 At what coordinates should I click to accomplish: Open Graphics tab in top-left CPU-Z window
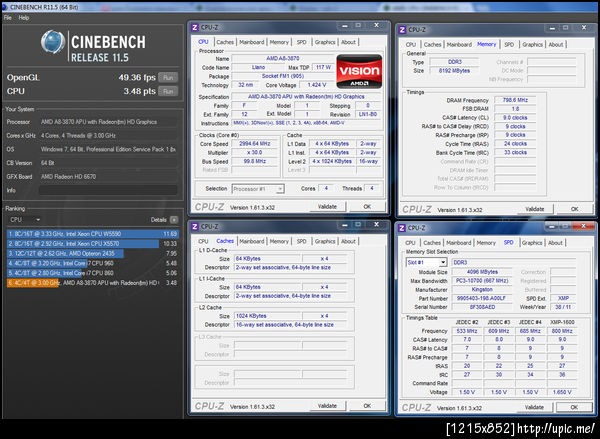325,42
